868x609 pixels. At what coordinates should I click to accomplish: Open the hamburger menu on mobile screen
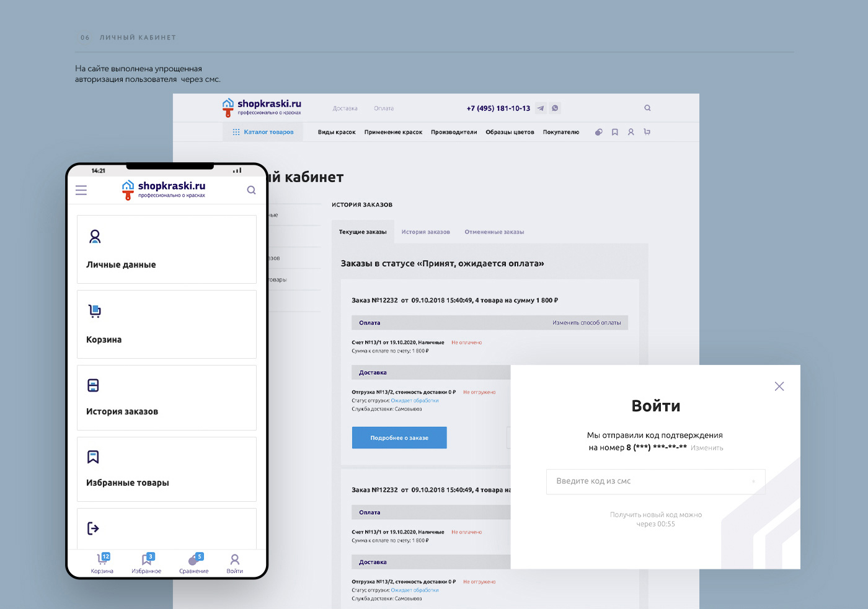pos(81,190)
